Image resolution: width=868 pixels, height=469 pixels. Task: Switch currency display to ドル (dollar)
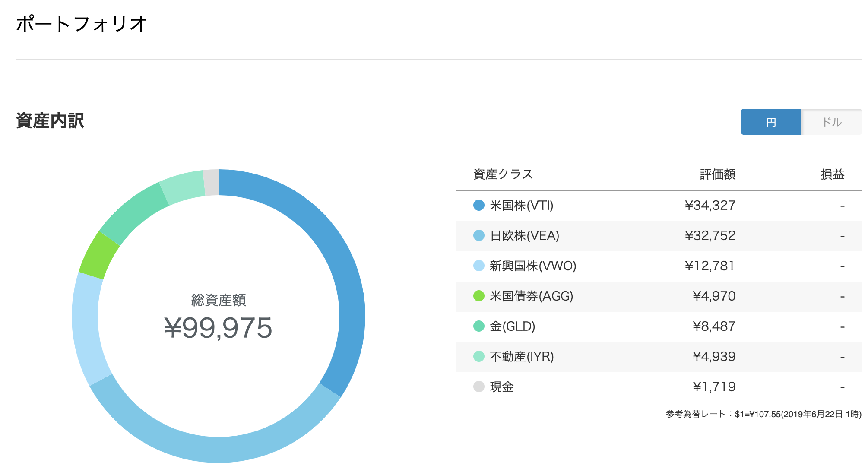coord(831,122)
